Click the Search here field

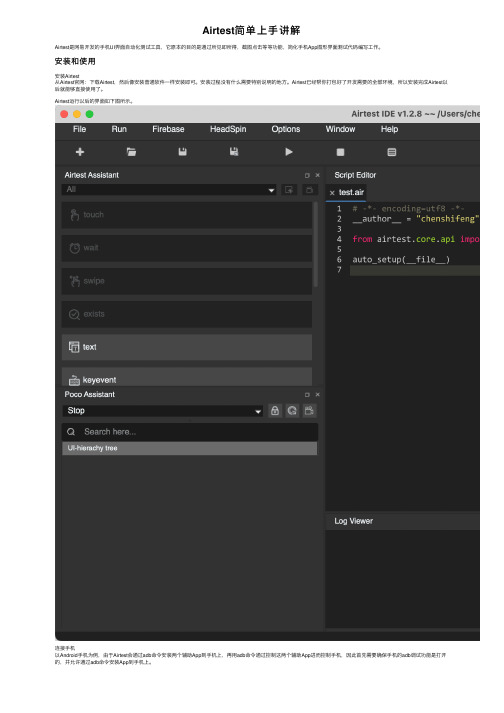[x=190, y=432]
